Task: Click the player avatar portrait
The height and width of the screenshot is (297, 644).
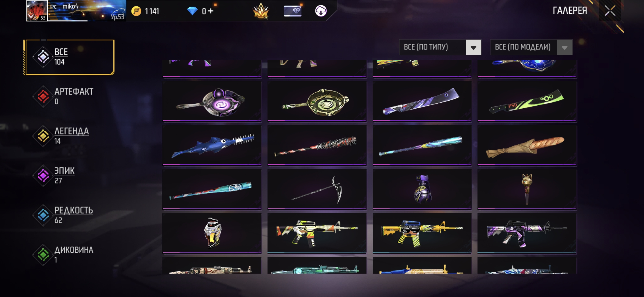Action: [x=37, y=10]
